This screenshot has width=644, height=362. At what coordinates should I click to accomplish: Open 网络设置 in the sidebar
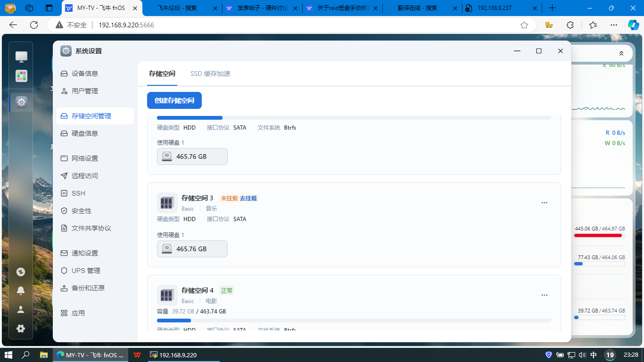pyautogui.click(x=95, y=158)
